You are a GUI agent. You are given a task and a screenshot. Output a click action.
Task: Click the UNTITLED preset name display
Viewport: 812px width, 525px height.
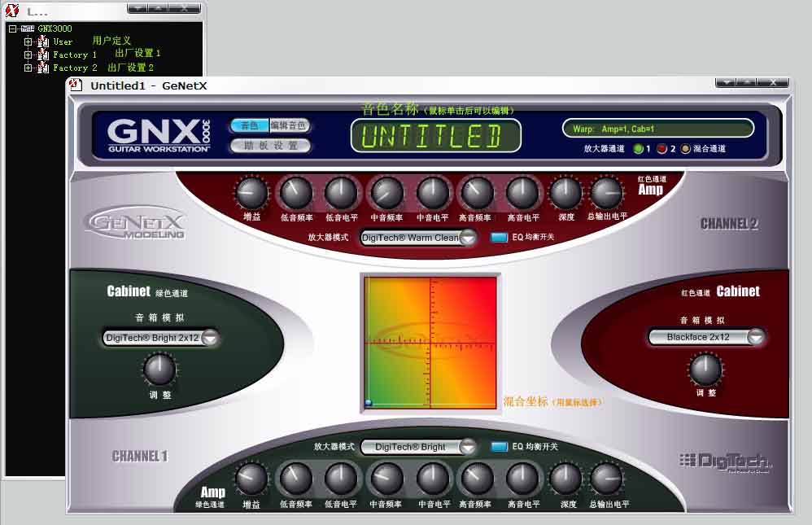click(x=435, y=136)
